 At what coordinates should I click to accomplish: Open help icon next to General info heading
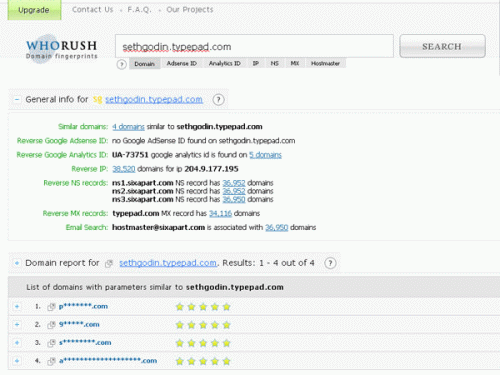click(x=219, y=99)
